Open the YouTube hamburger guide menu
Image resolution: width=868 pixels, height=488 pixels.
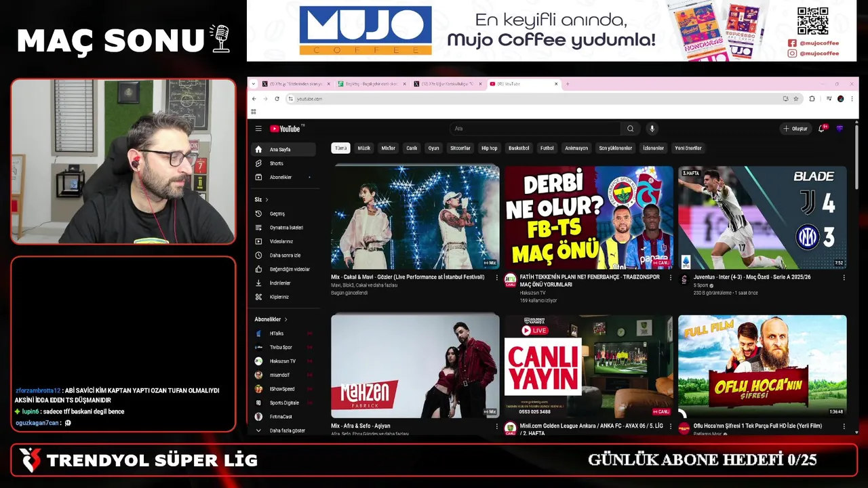click(x=258, y=129)
